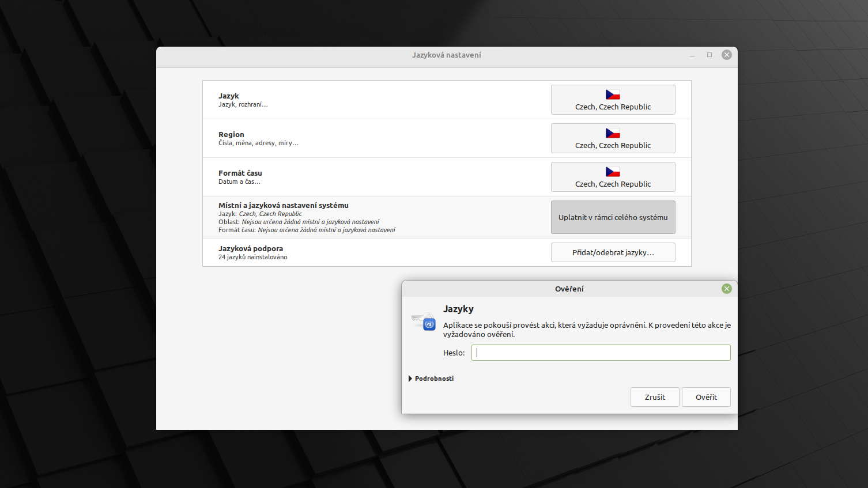Click the "Oblast: Nejsou určena" status line
868x488 pixels.
click(299, 222)
